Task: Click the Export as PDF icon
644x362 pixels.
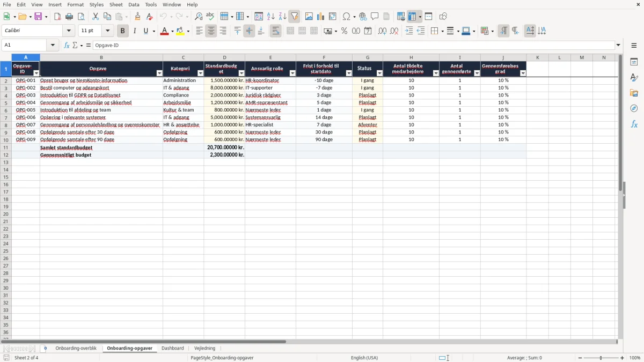Action: [57, 17]
